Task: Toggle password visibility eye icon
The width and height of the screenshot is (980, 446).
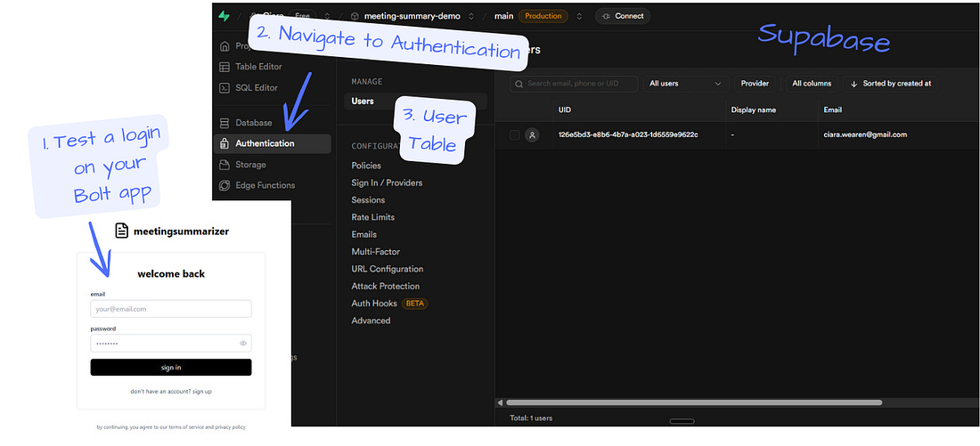Action: pos(243,343)
